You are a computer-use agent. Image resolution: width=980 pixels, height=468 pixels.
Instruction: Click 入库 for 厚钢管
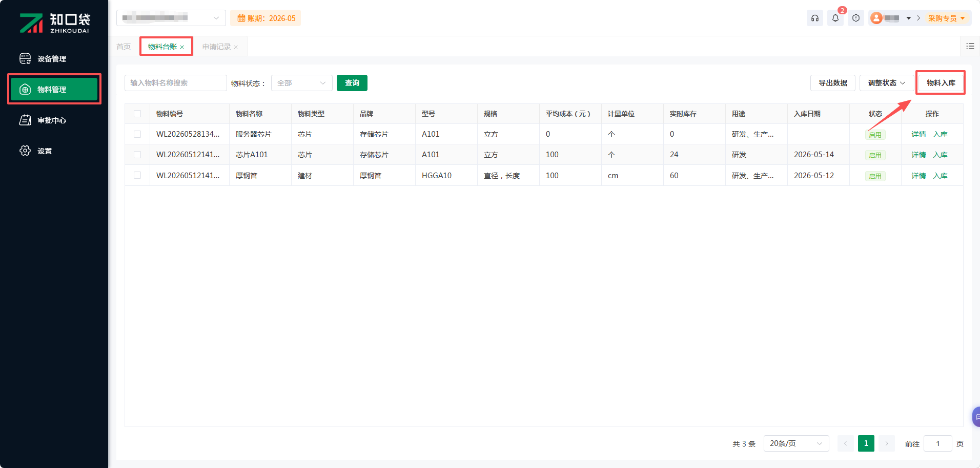click(941, 176)
